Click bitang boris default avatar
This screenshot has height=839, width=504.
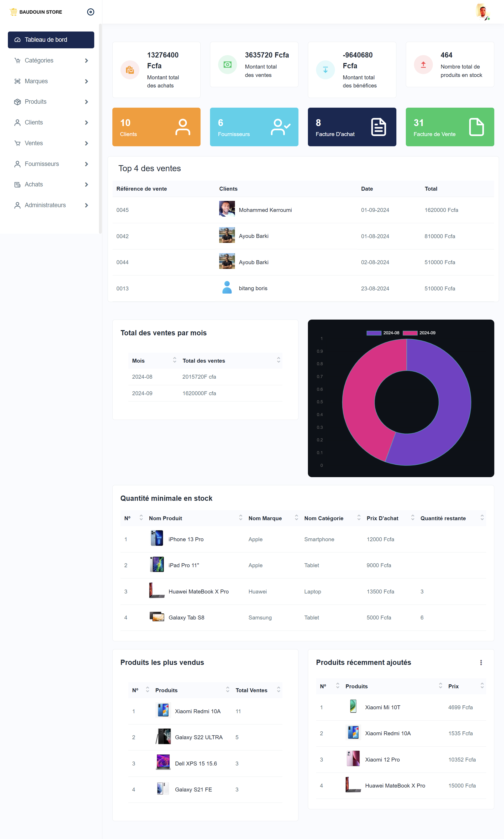point(227,287)
